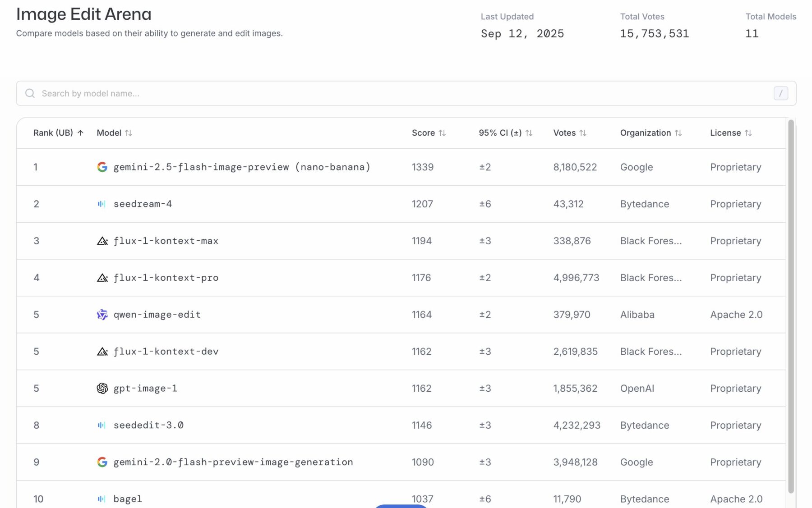
Task: Click the Alibaba organization cell
Action: [x=637, y=315]
